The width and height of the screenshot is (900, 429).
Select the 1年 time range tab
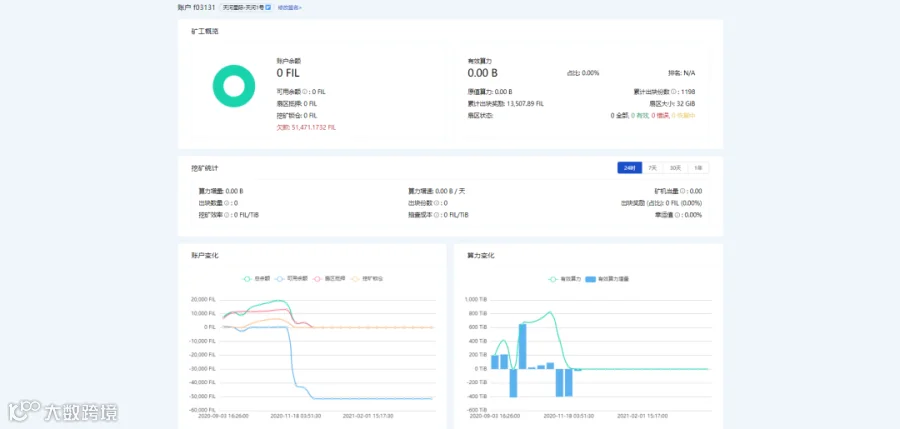pos(698,168)
